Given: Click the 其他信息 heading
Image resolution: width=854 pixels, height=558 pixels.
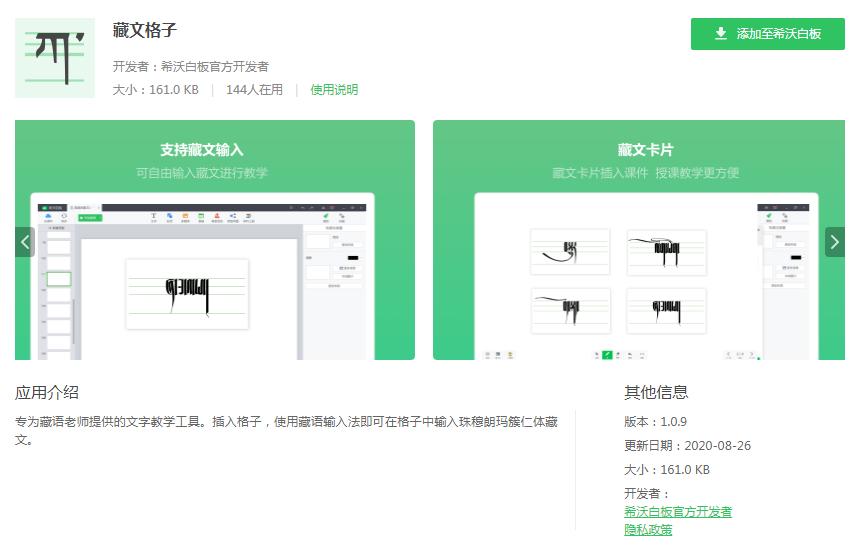Looking at the screenshot, I should coord(656,393).
